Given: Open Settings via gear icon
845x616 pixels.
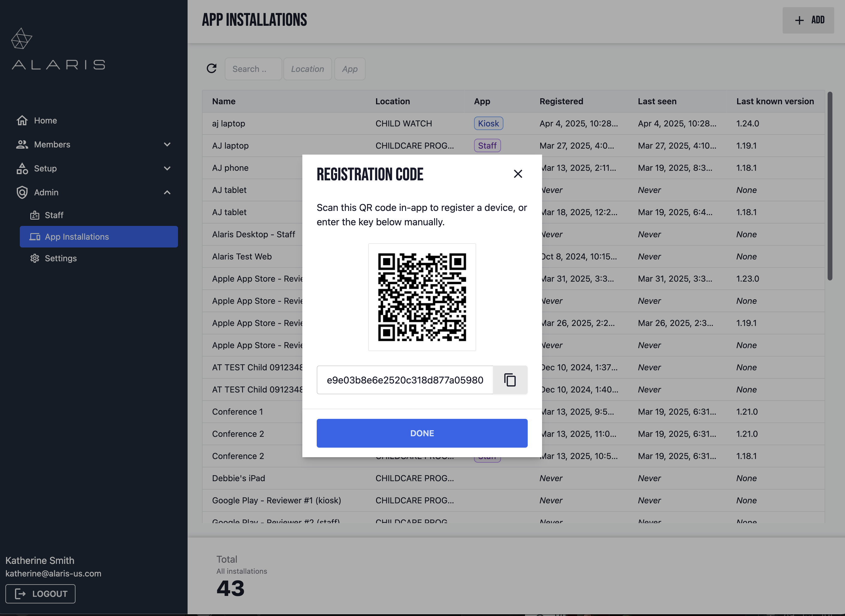Looking at the screenshot, I should click(x=35, y=258).
